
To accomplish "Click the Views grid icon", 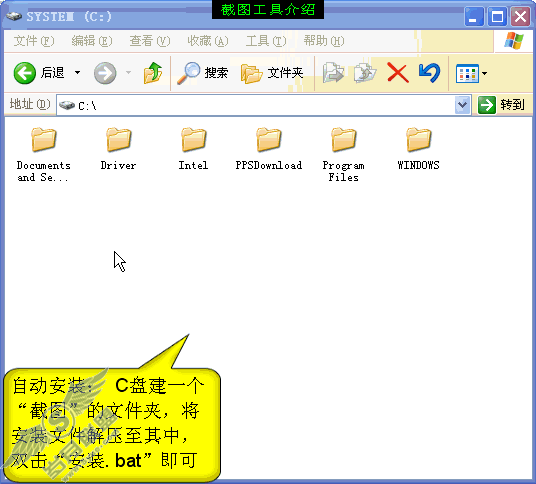I will tap(467, 73).
